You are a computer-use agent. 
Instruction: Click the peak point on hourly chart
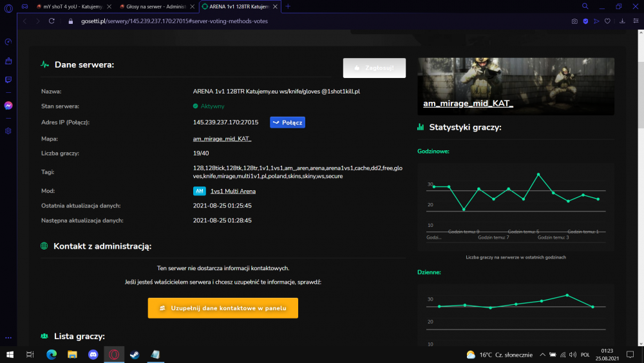point(538,175)
